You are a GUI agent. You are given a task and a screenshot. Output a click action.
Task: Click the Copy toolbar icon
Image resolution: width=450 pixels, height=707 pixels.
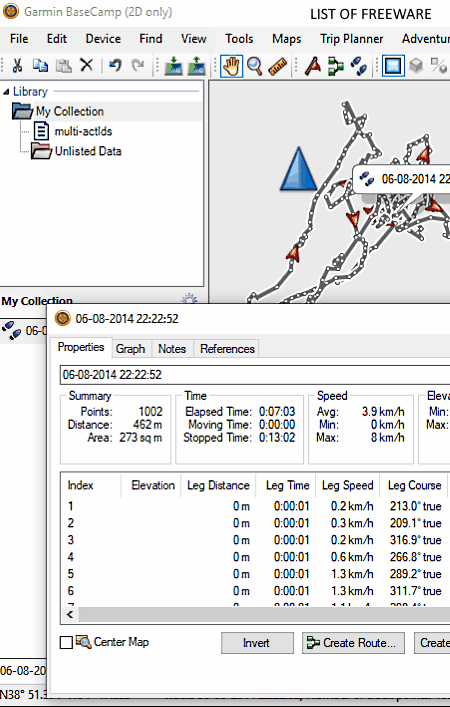[40, 66]
